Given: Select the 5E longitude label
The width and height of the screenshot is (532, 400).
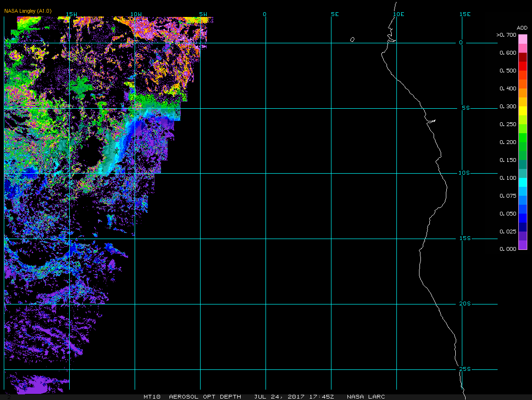Looking at the screenshot, I should click(x=335, y=14).
